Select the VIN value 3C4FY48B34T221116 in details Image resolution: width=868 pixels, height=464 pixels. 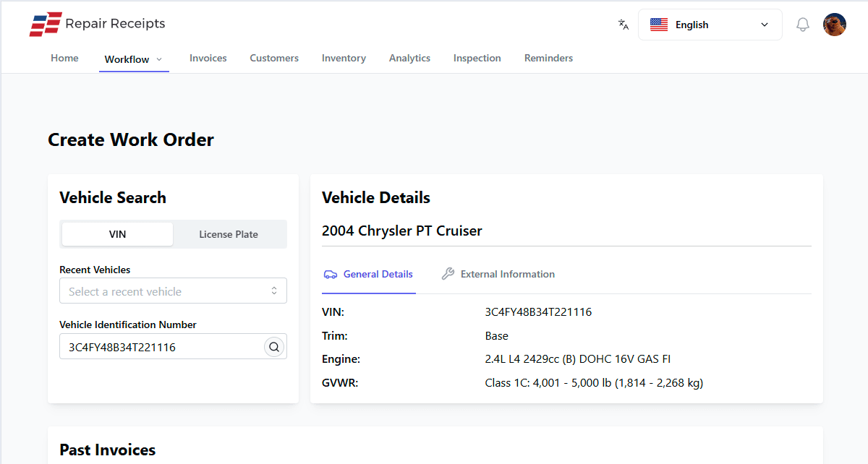click(539, 312)
